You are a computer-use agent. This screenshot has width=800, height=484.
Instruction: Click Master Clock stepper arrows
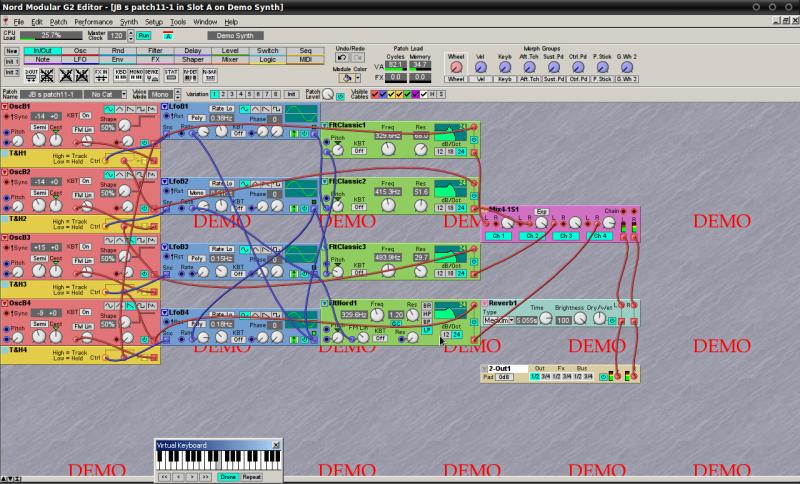click(x=131, y=36)
